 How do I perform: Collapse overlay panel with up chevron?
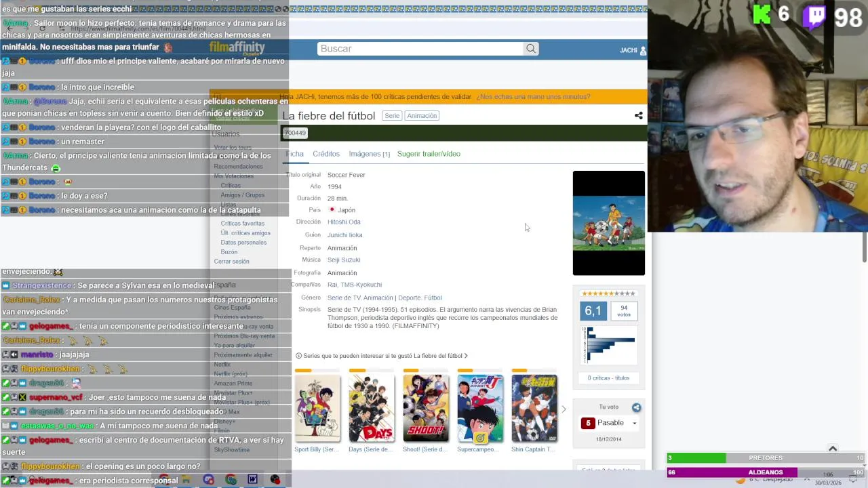(x=833, y=448)
